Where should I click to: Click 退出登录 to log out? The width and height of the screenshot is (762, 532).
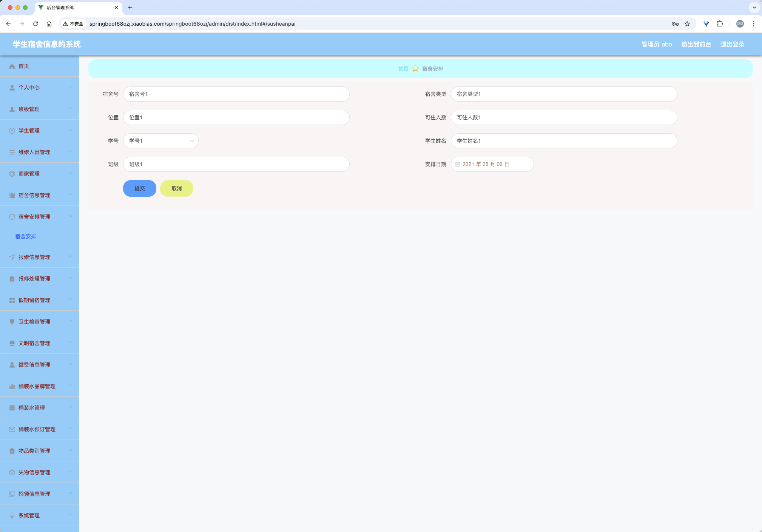pos(732,45)
